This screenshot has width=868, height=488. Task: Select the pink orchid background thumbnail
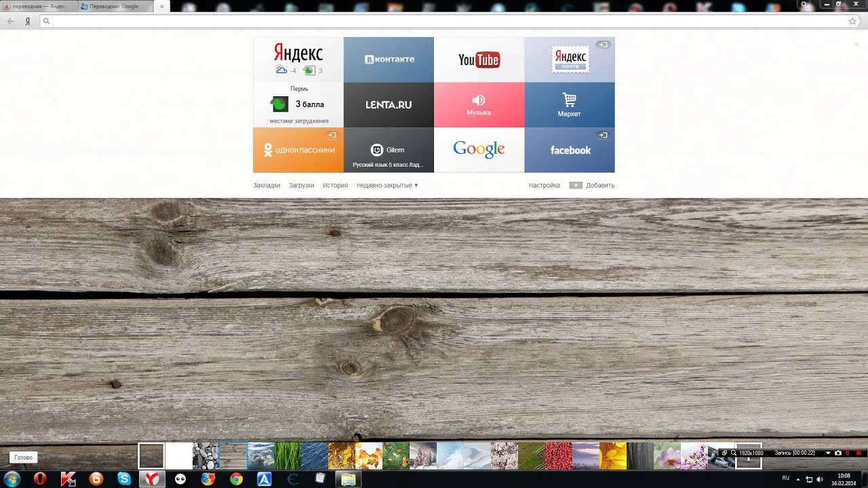pyautogui.click(x=667, y=456)
